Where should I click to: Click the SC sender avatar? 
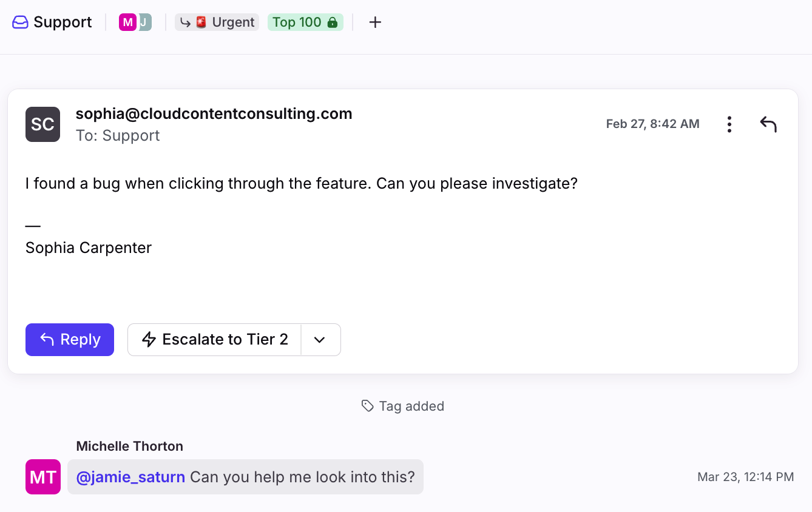42,124
